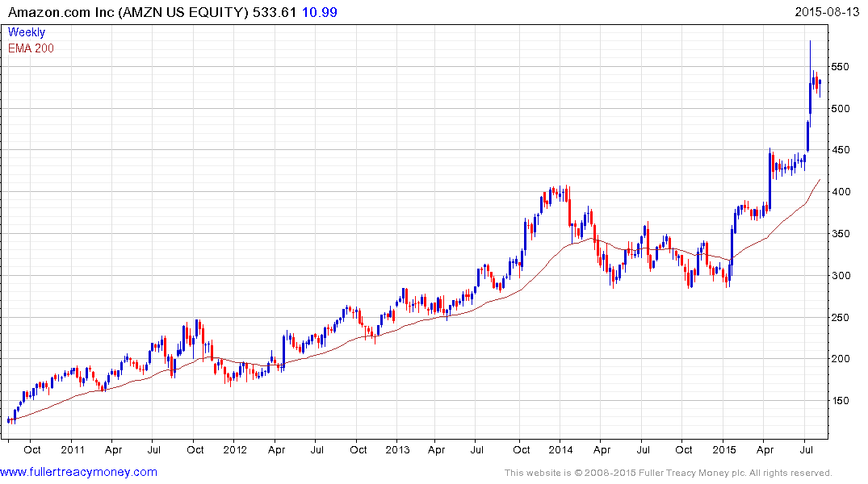Viewport: 868px width, 484px height.
Task: Open the www.fullertreacymoney.com link
Action: 78,472
